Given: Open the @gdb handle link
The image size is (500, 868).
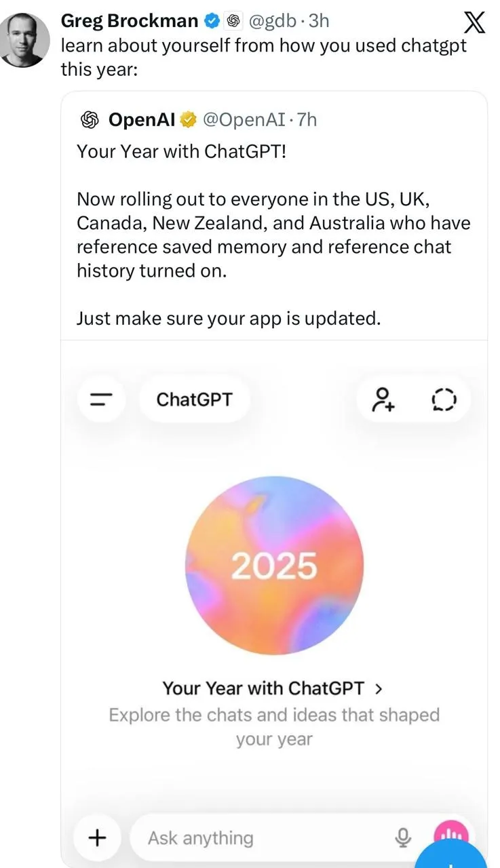Looking at the screenshot, I should 273,21.
